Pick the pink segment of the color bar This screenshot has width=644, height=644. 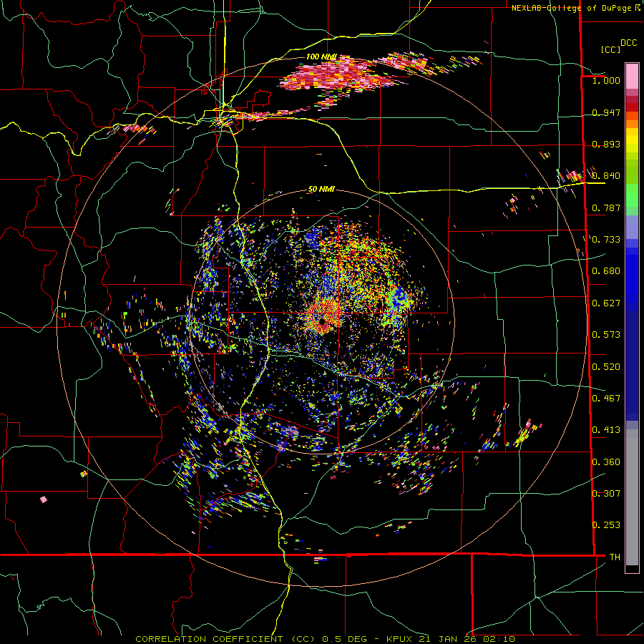[632, 77]
